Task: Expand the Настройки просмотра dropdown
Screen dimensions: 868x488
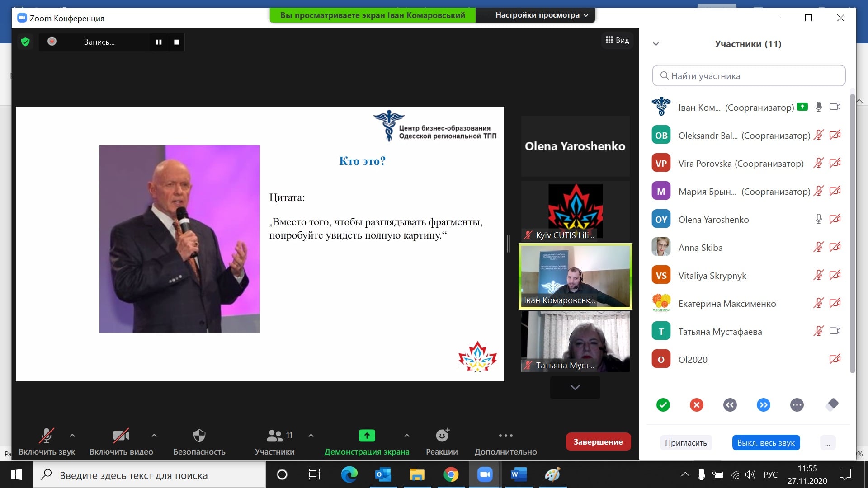Action: [x=542, y=15]
